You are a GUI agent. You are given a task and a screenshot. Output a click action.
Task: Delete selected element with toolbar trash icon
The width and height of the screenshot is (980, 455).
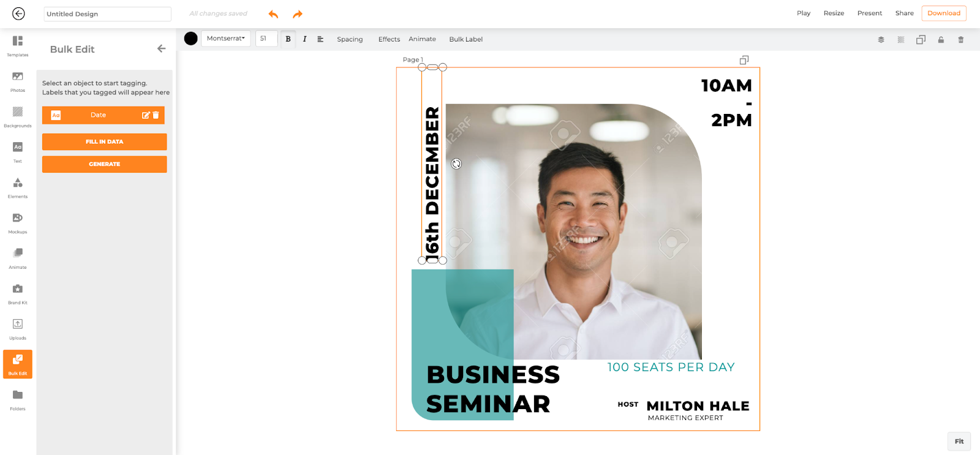click(x=960, y=40)
